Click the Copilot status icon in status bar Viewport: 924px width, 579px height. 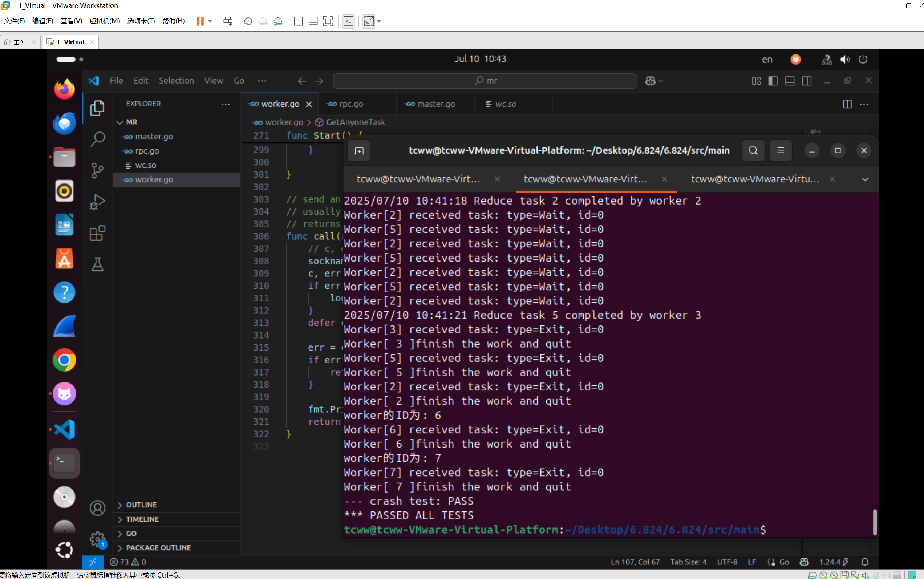coord(804,562)
